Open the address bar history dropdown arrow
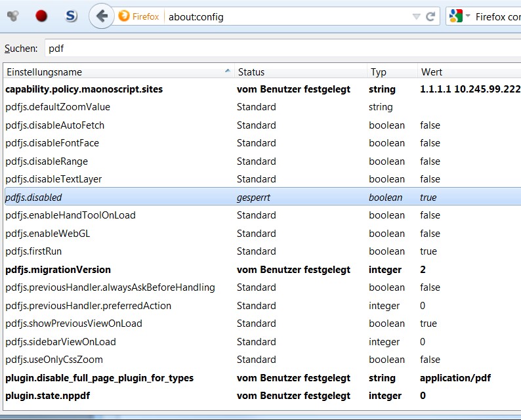The width and height of the screenshot is (521, 420). 416,16
